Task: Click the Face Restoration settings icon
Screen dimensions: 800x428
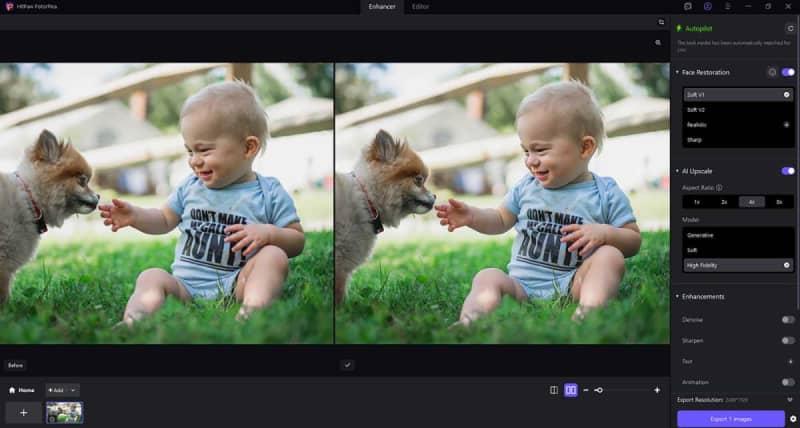Action: 771,72
